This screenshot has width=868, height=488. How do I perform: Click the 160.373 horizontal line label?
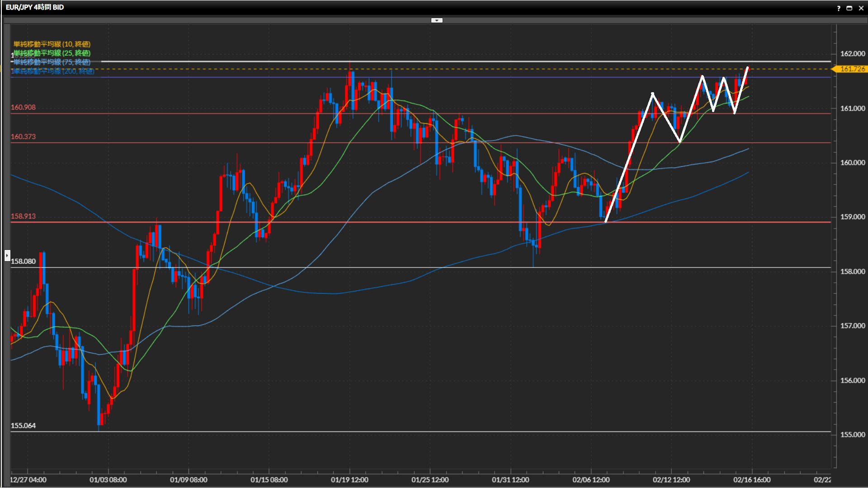point(23,136)
